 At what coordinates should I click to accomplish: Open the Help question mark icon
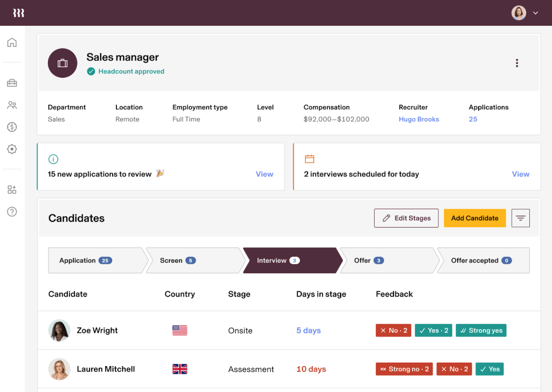pyautogui.click(x=11, y=211)
